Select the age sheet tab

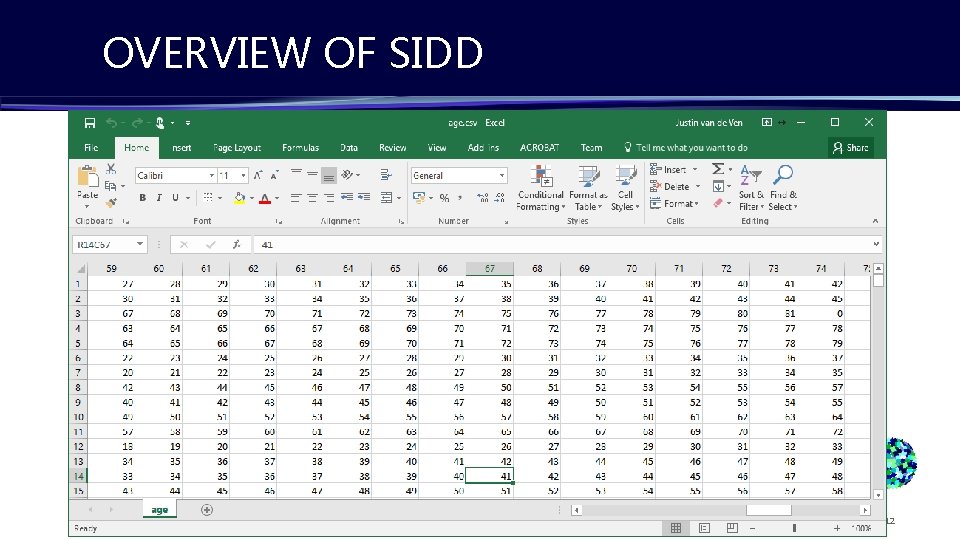pos(159,509)
